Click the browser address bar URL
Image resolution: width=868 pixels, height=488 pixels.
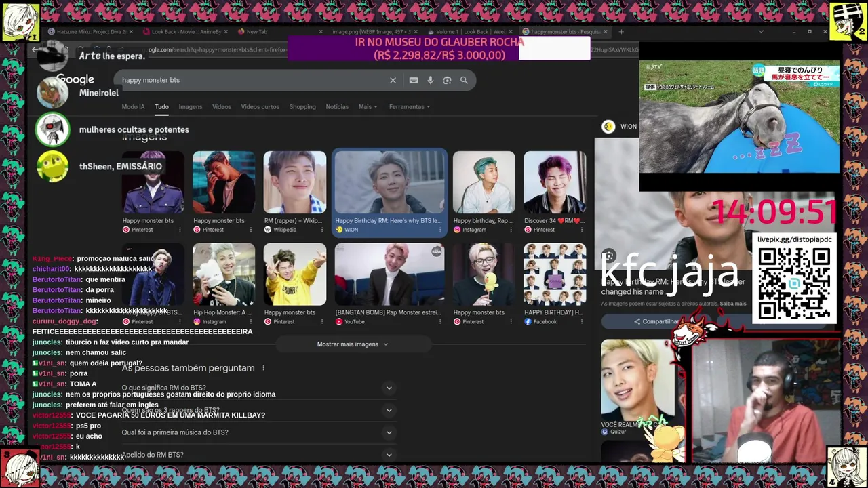coord(217,49)
